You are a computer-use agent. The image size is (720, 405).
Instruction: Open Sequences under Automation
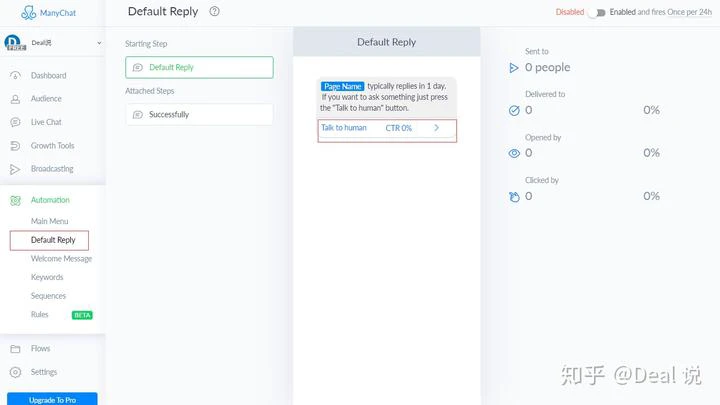(48, 296)
